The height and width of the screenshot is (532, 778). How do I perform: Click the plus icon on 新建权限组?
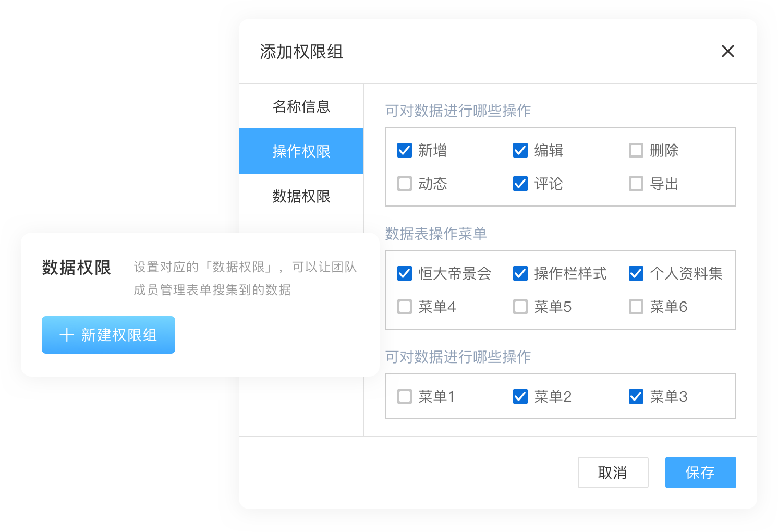tap(67, 335)
